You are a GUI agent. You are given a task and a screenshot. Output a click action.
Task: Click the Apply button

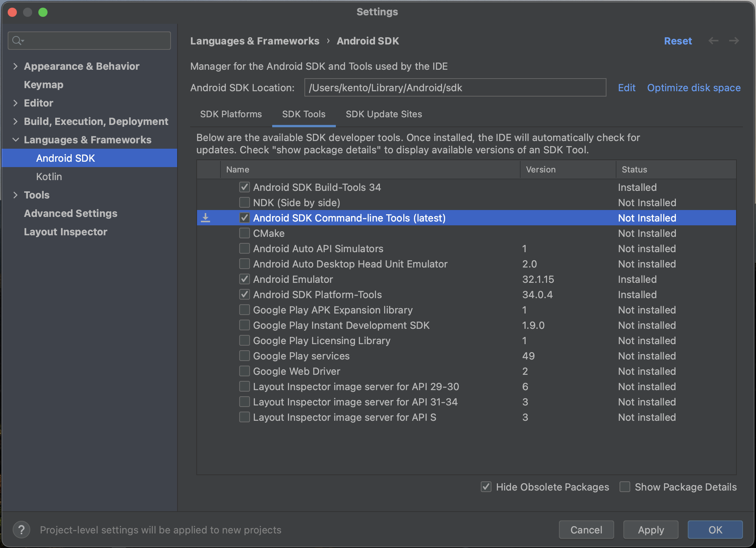(651, 530)
